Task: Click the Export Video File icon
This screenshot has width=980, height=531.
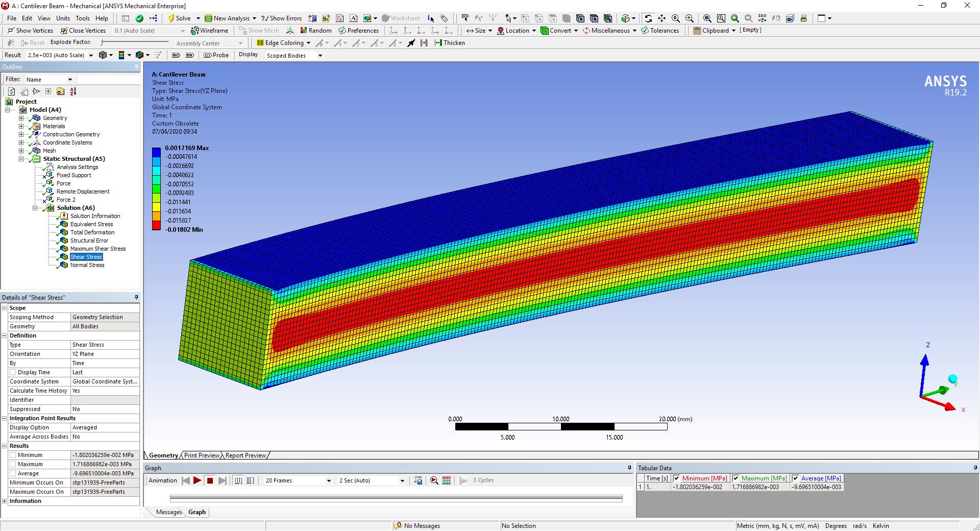Action: pos(418,480)
